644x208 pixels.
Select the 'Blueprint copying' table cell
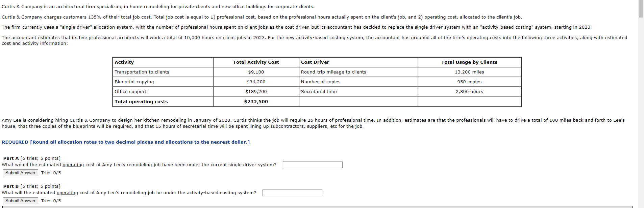point(163,82)
